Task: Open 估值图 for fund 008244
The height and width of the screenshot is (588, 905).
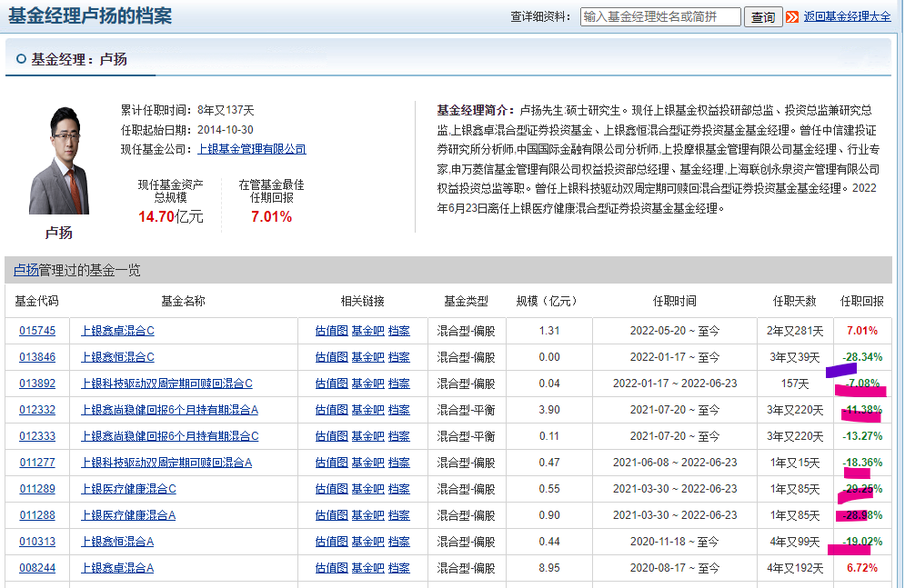Action: click(x=332, y=568)
